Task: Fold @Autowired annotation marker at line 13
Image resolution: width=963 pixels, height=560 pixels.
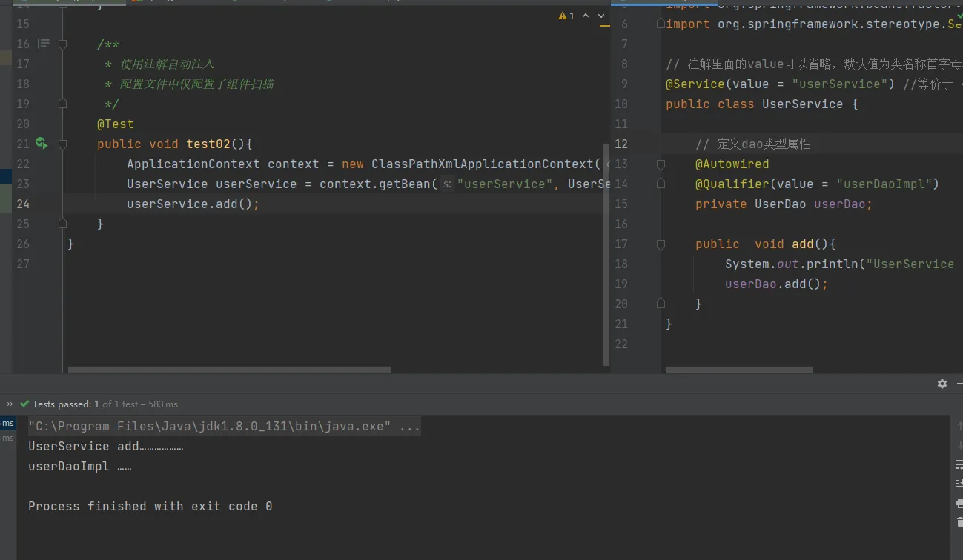Action: tap(660, 164)
